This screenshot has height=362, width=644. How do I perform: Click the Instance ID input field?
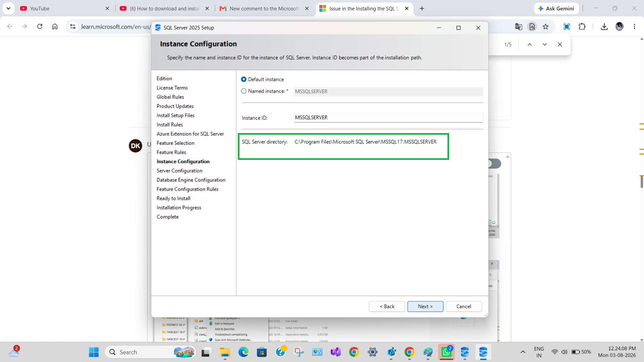click(388, 118)
